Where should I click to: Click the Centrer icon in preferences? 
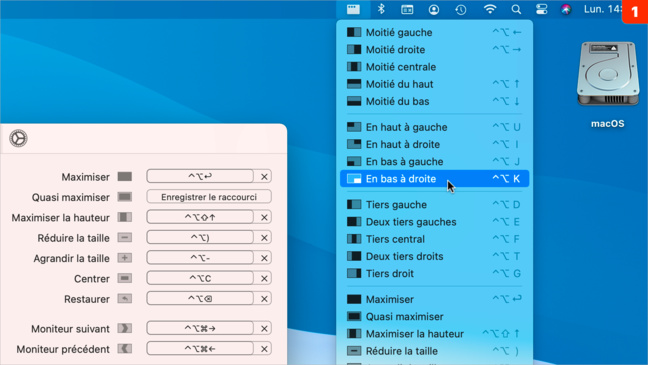(124, 279)
